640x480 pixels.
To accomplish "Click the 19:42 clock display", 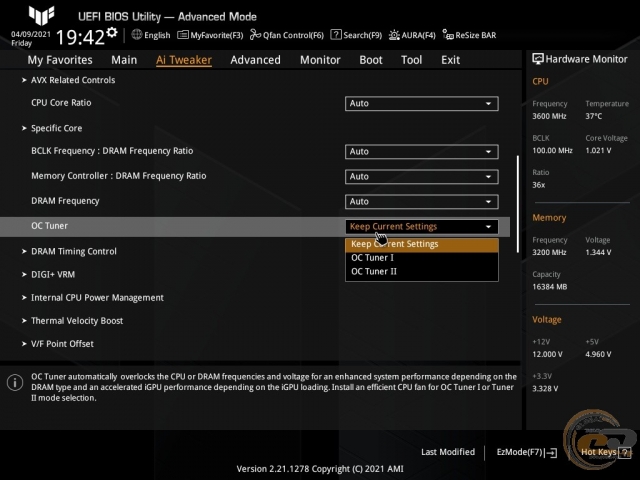I will (x=80, y=38).
